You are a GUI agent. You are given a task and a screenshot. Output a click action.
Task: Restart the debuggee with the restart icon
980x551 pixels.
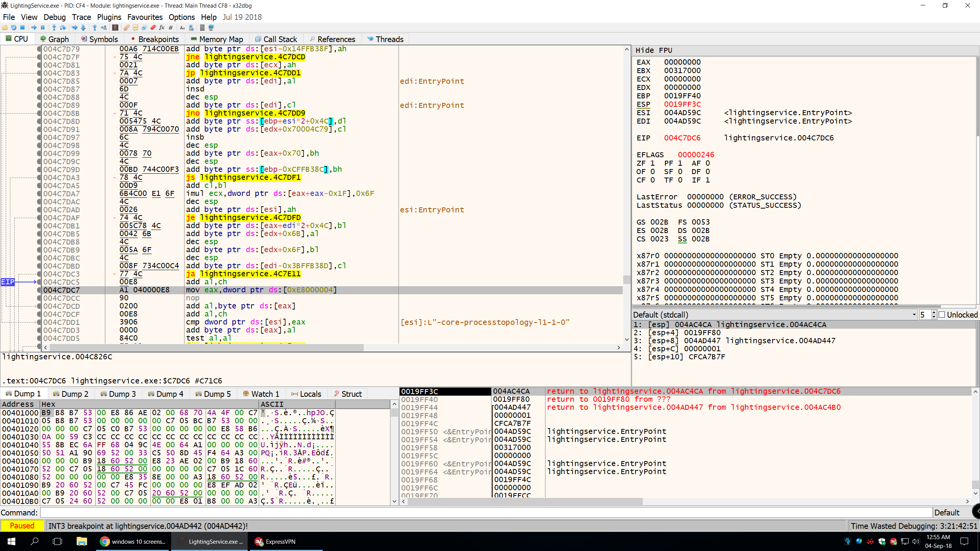pos(14,27)
